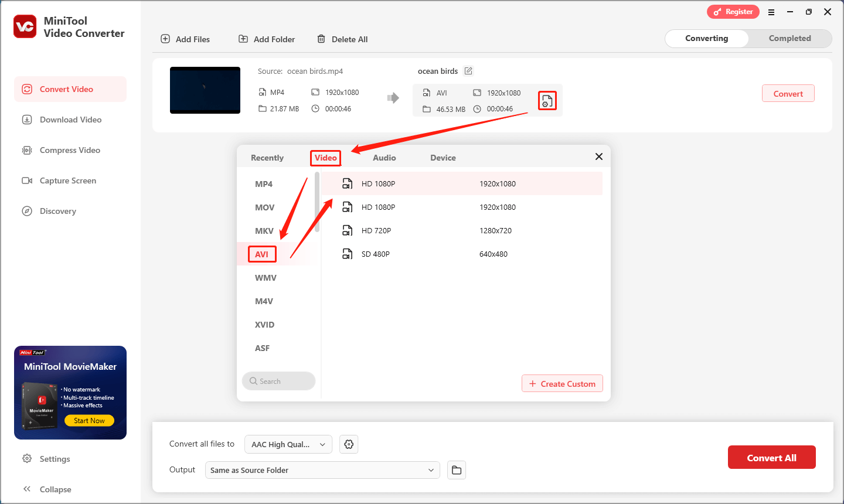Image resolution: width=844 pixels, height=504 pixels.
Task: Click the Convert All button
Action: pos(771,458)
